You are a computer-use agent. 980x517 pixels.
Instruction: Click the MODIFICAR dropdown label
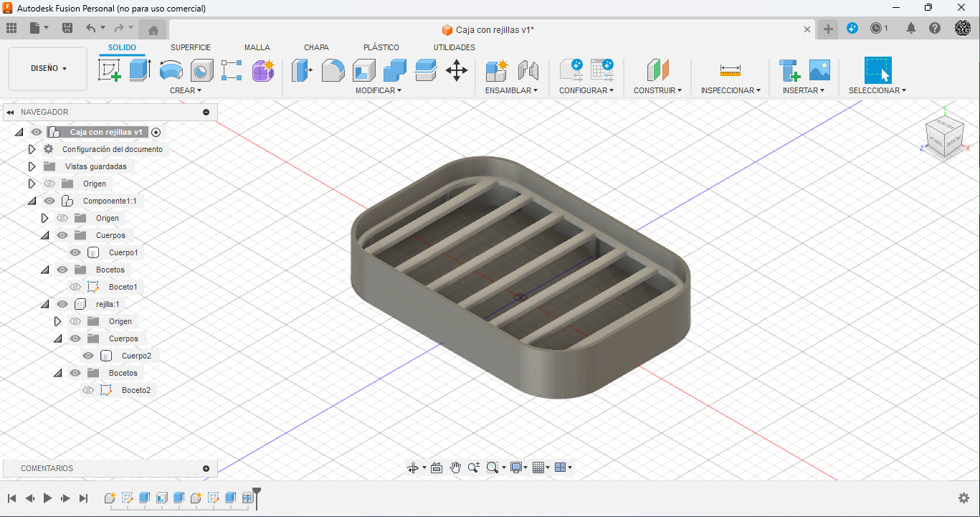pyautogui.click(x=379, y=90)
